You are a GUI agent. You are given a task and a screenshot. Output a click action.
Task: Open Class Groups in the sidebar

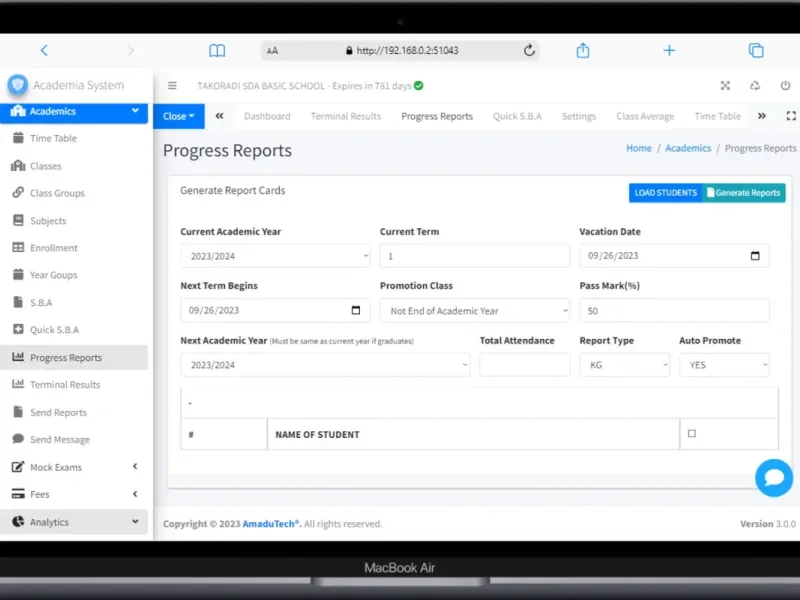pos(74,193)
